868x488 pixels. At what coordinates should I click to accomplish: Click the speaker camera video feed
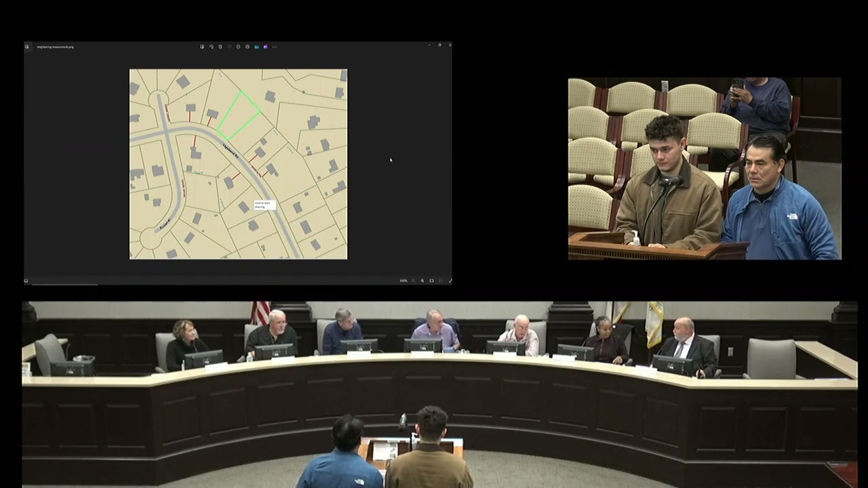[705, 168]
